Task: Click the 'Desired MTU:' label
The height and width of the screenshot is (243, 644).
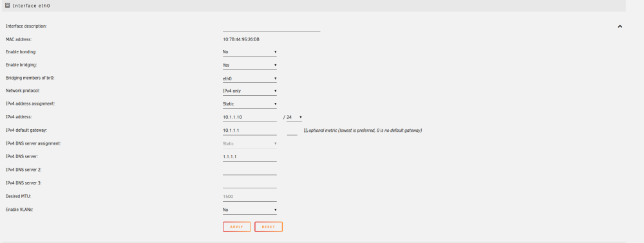Action: pos(18,196)
